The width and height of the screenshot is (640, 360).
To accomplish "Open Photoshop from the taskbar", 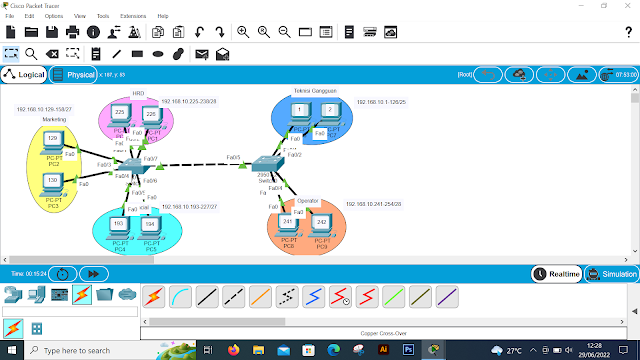I will (408, 350).
